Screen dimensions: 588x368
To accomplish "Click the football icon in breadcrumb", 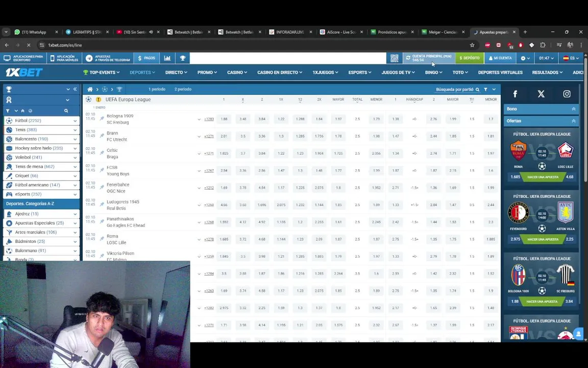I will coord(105,89).
